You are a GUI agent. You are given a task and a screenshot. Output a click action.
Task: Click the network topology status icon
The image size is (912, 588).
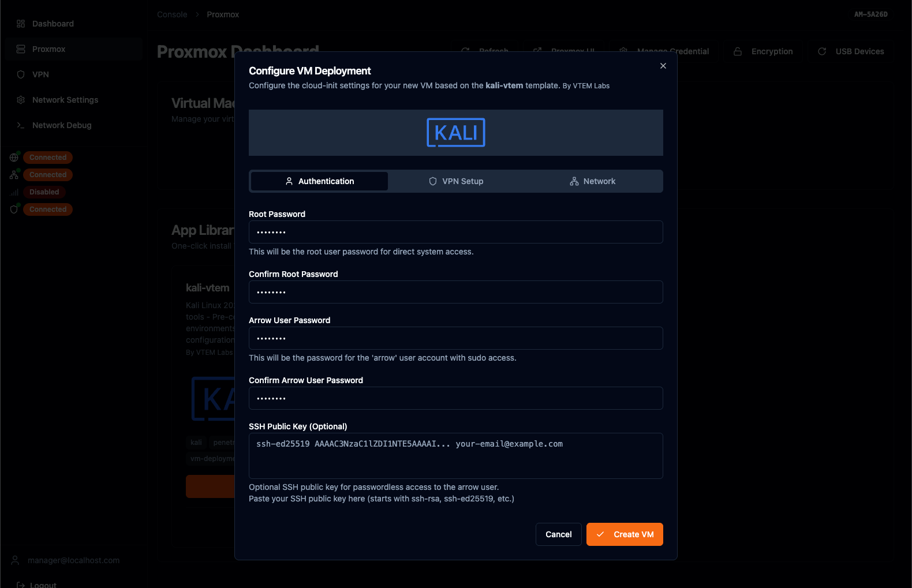(x=14, y=175)
